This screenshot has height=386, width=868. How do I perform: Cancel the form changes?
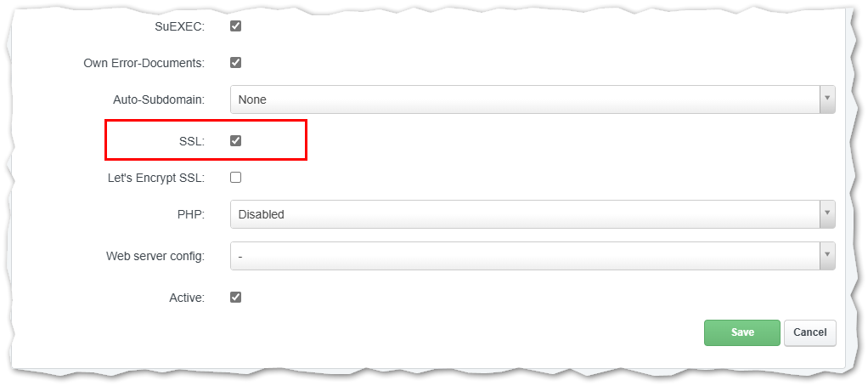tap(810, 332)
